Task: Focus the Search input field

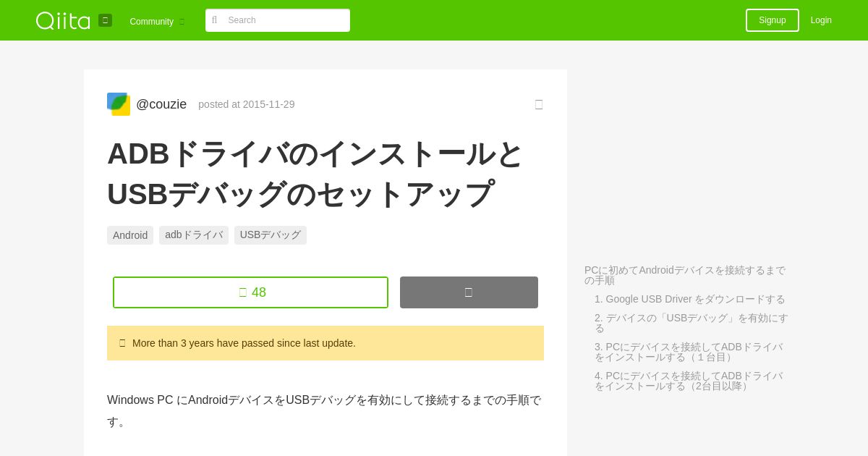Action: tap(278, 20)
